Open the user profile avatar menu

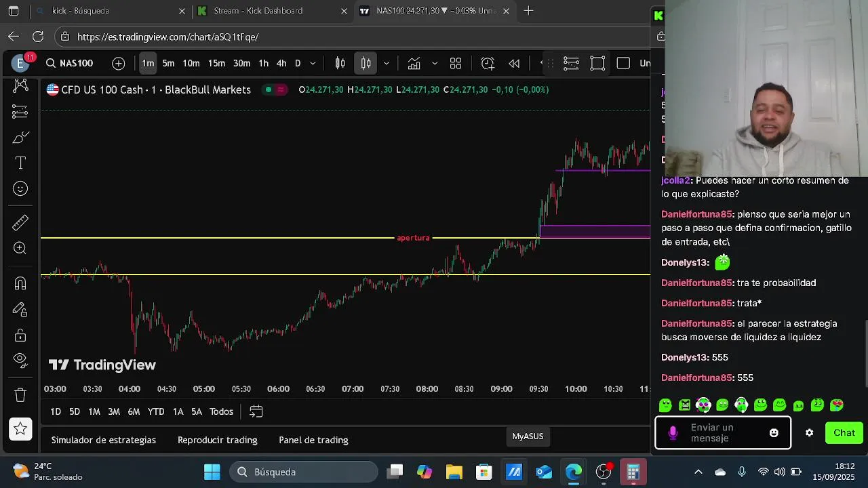pyautogui.click(x=22, y=63)
